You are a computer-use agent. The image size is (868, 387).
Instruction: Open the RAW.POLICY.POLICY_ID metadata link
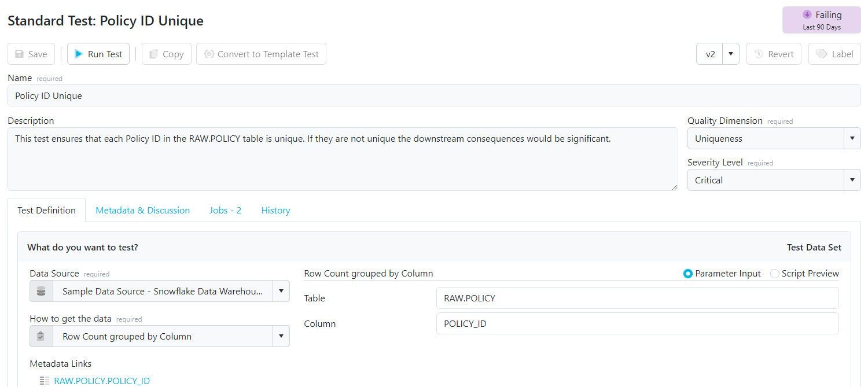[102, 381]
